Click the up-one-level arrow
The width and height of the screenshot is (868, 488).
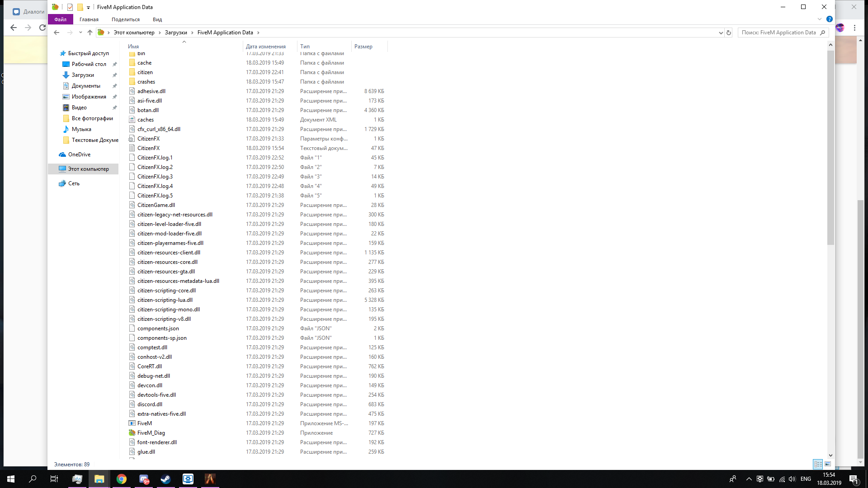pos(90,33)
